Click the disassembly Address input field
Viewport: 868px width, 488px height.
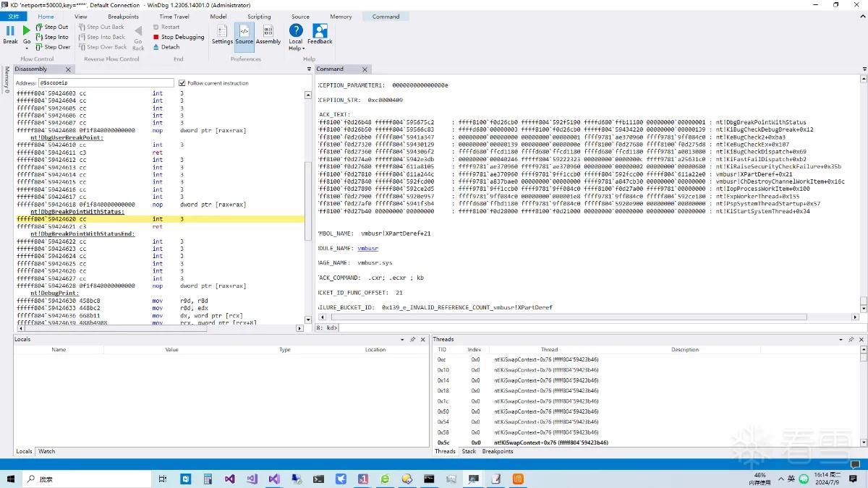(106, 83)
